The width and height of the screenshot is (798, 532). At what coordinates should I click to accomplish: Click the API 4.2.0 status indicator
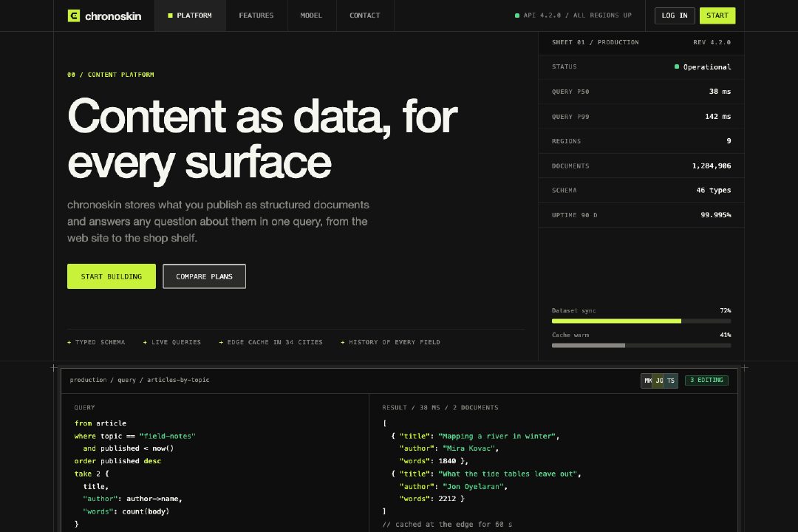coord(573,16)
